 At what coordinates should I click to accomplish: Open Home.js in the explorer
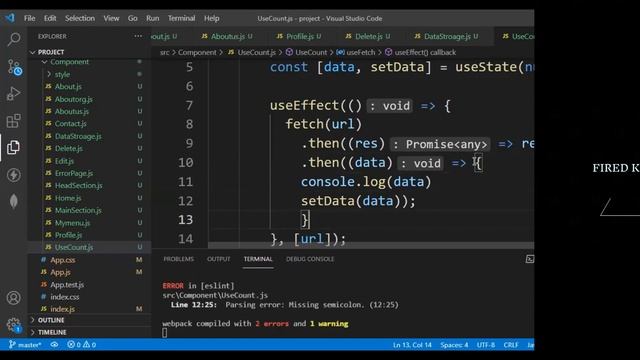pyautogui.click(x=68, y=198)
